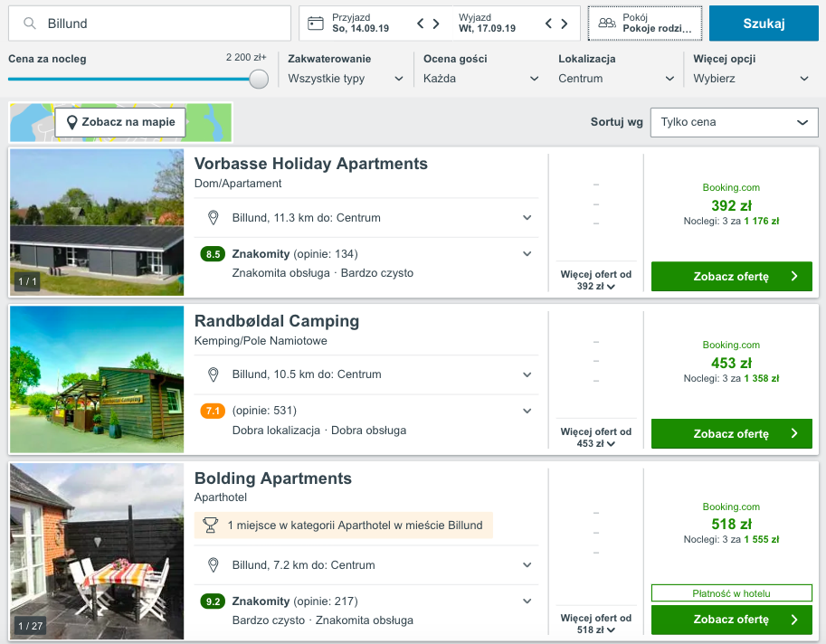This screenshot has width=826, height=644.
Task: Advance check-in date with the next arrow
Action: [x=436, y=24]
